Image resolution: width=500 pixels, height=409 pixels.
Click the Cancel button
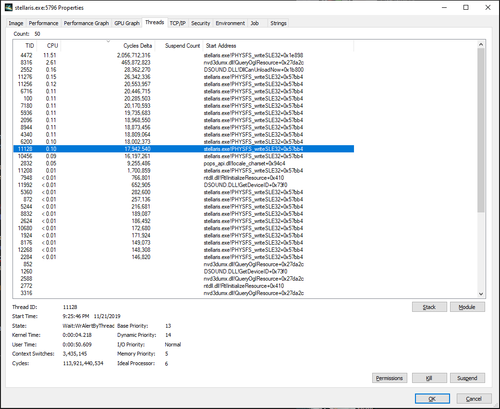[x=474, y=399]
